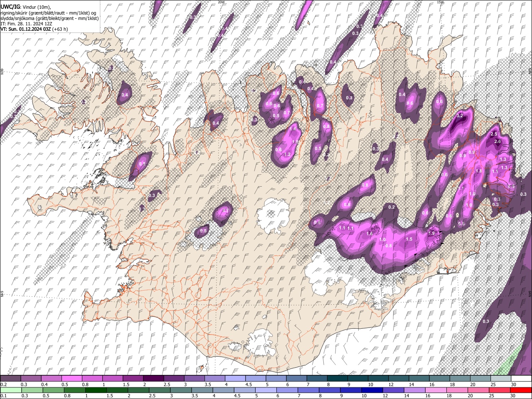
Task: Click the '1.9' precipitation value on the map
Action: point(431,234)
